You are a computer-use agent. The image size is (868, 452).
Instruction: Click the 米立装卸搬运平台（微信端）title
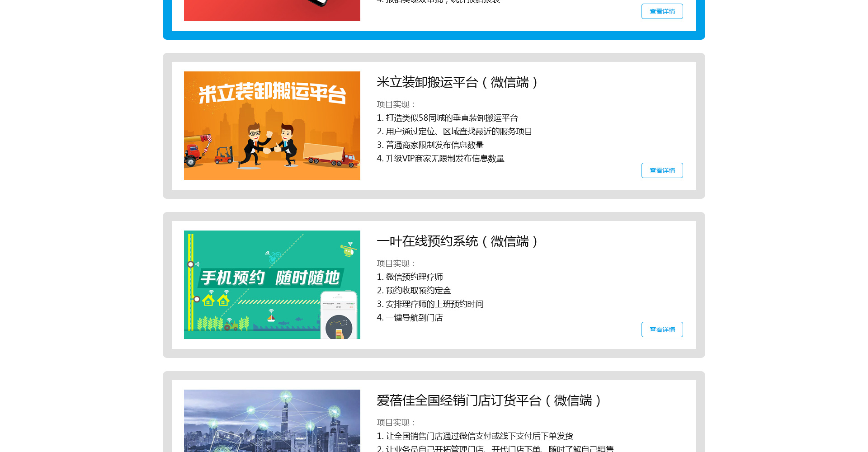[x=457, y=82]
